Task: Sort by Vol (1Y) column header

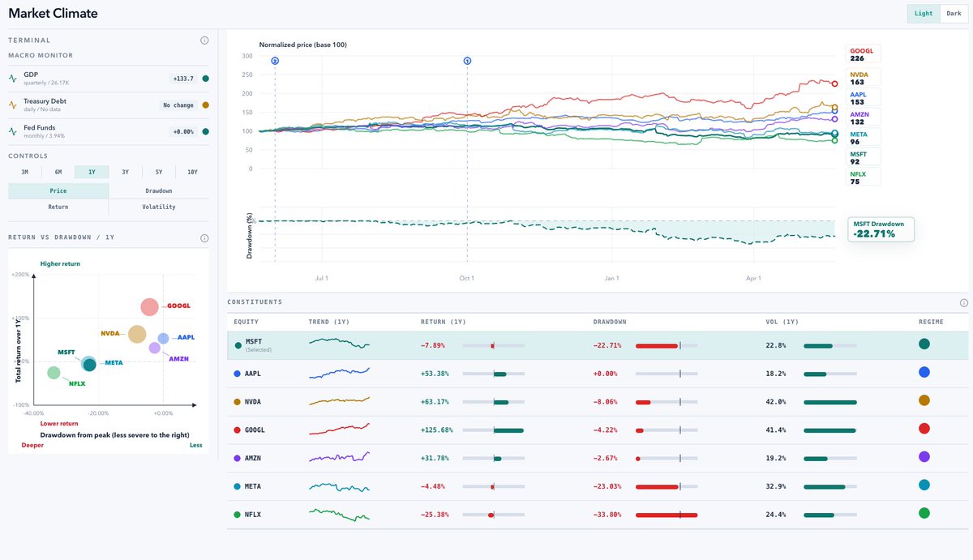Action: (782, 322)
